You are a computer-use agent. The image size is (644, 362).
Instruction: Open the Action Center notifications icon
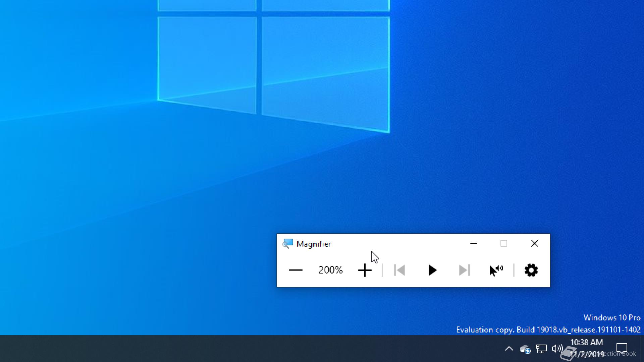tap(622, 349)
